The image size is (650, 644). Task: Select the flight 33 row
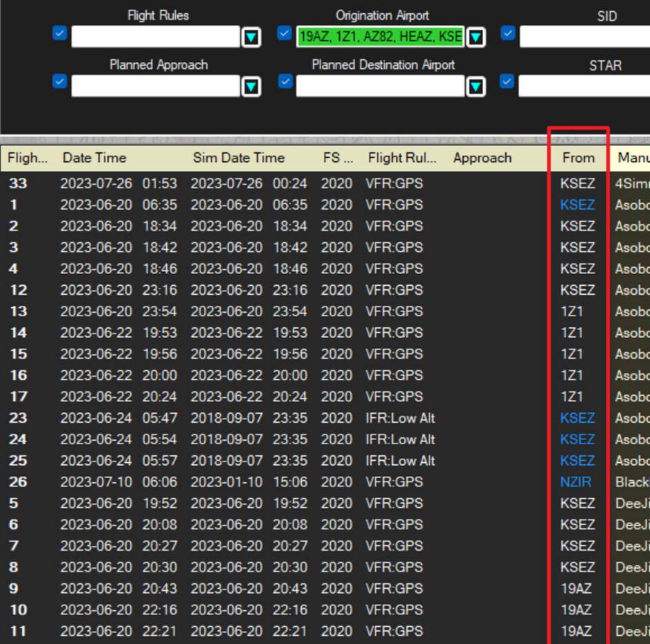[x=325, y=183]
